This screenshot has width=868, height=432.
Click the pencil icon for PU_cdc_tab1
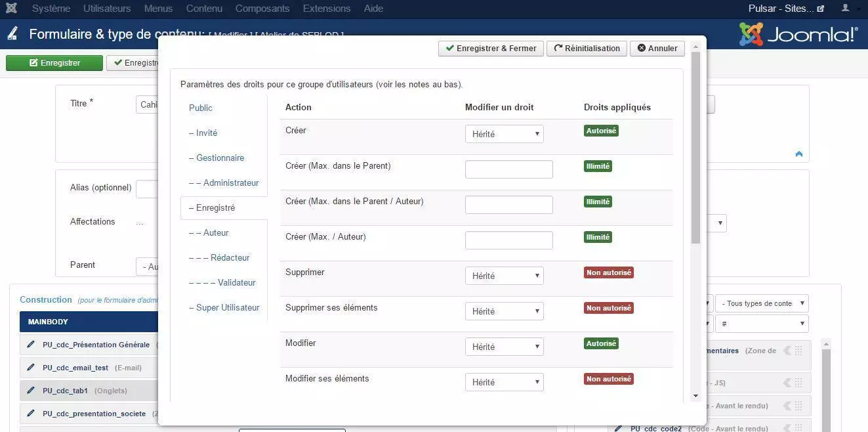pyautogui.click(x=30, y=391)
